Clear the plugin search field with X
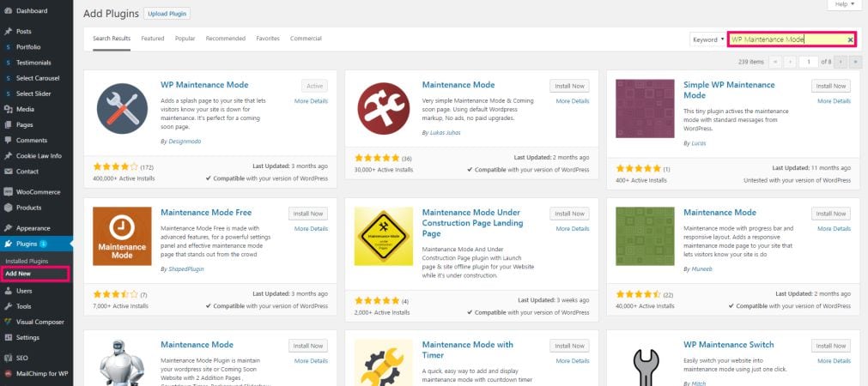Viewport: 868px width, 386px height. tap(850, 39)
